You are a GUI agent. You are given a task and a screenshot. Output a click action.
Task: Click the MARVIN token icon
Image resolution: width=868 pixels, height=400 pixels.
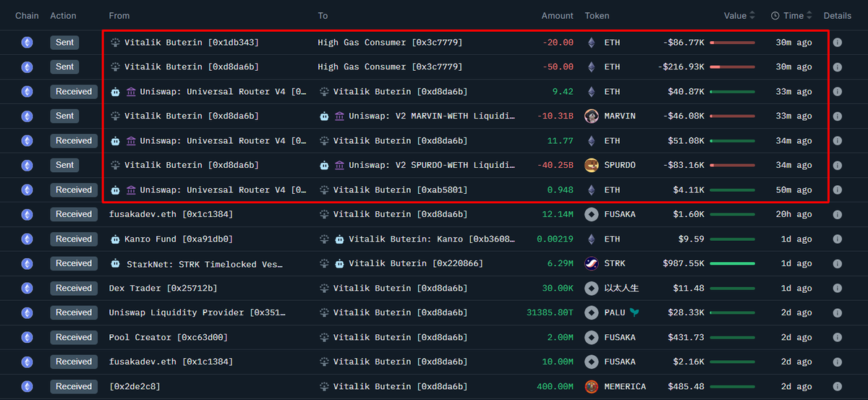coord(591,116)
